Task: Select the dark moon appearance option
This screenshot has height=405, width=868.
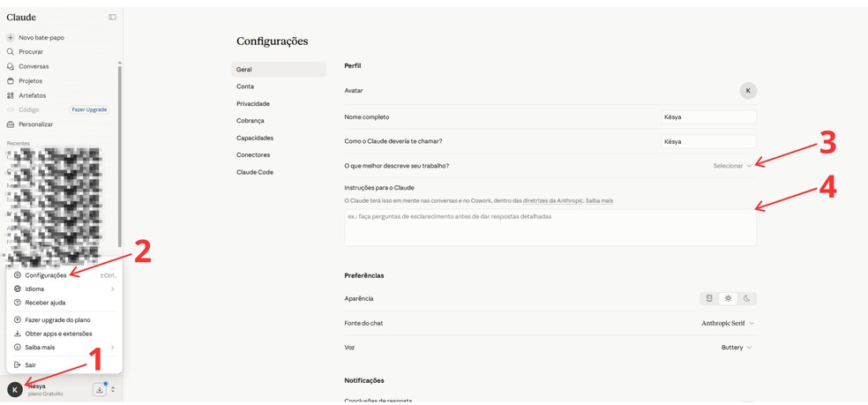Action: click(x=747, y=298)
